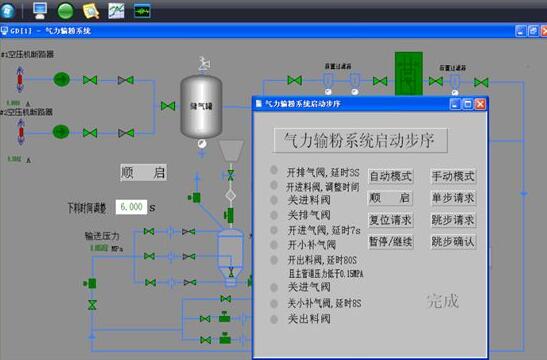The height and width of the screenshot is (360, 547).
Task: Select the 开排气阀 step indicator light
Action: (x=274, y=170)
